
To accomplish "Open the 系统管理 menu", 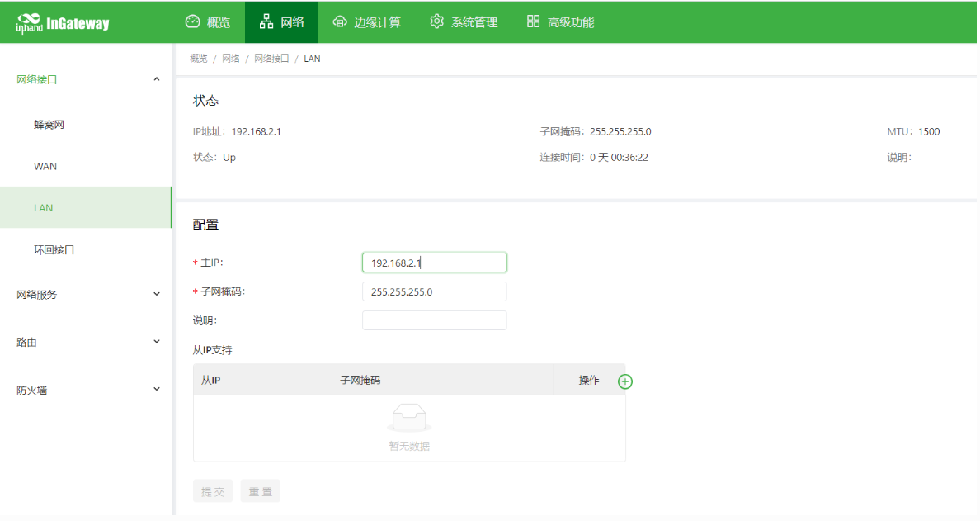I will tap(464, 22).
